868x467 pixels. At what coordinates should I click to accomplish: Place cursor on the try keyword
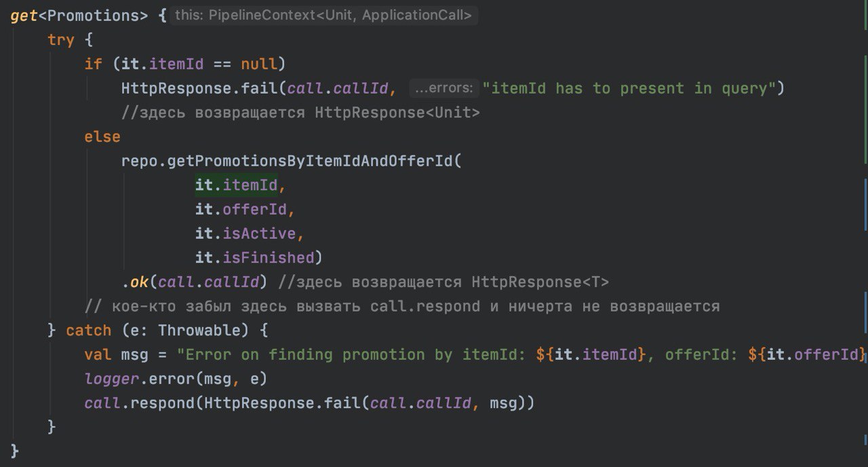60,39
